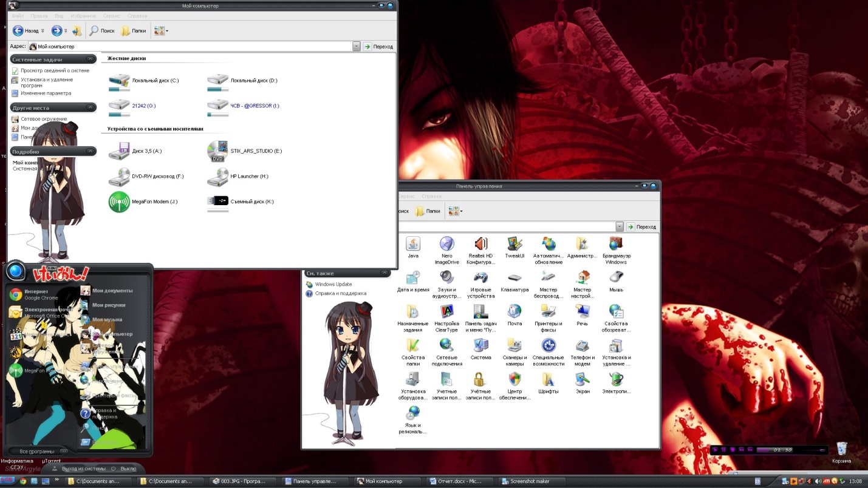
Task: Click Переход button in My Computer address bar
Action: 378,46
